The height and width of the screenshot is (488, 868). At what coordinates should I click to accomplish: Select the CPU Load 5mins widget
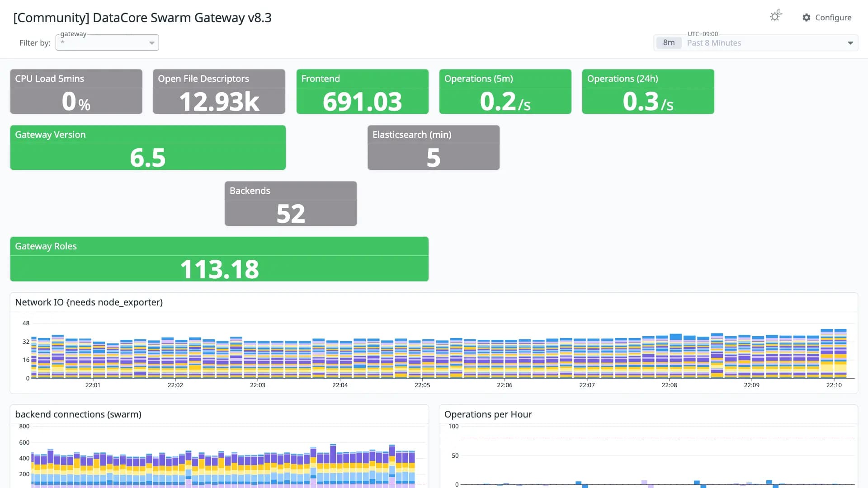[76, 91]
